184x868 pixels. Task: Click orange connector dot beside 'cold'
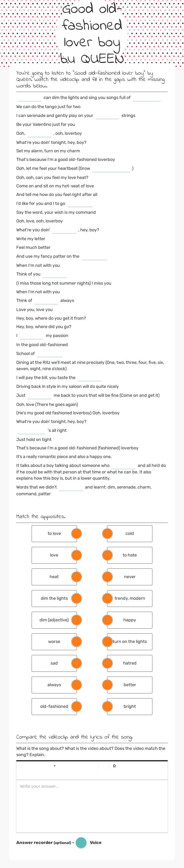tap(107, 533)
